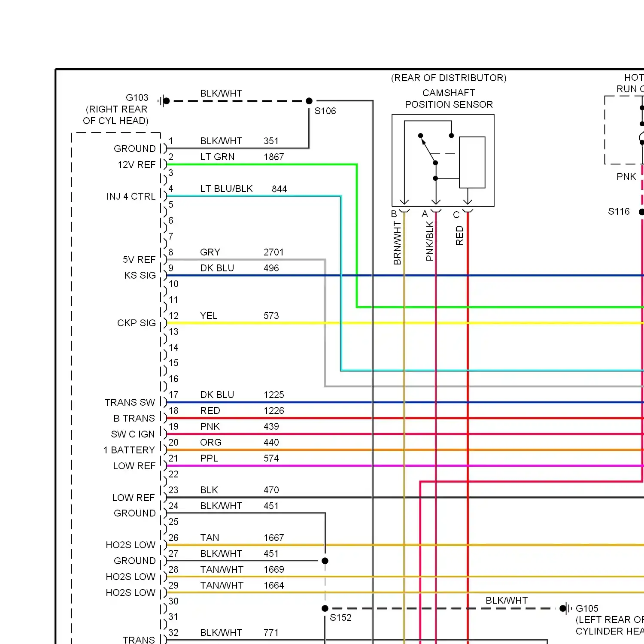Click circuit number 1664
644x644 pixels.
click(x=274, y=585)
